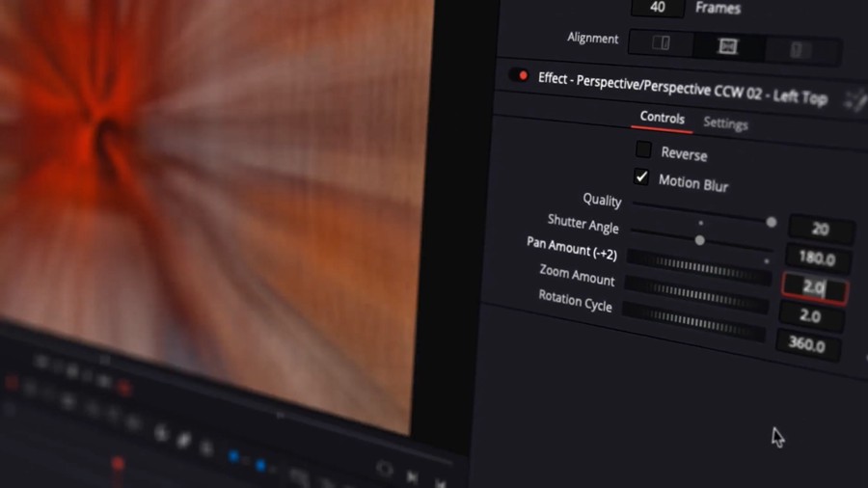Image resolution: width=868 pixels, height=488 pixels.
Task: Uncheck the Motion Blur checkbox
Action: click(x=641, y=176)
